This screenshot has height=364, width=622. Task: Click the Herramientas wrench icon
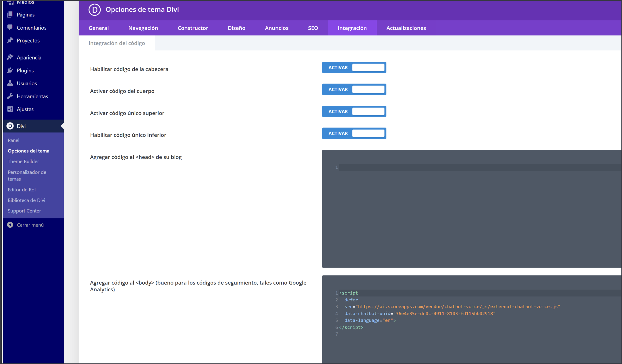click(10, 96)
